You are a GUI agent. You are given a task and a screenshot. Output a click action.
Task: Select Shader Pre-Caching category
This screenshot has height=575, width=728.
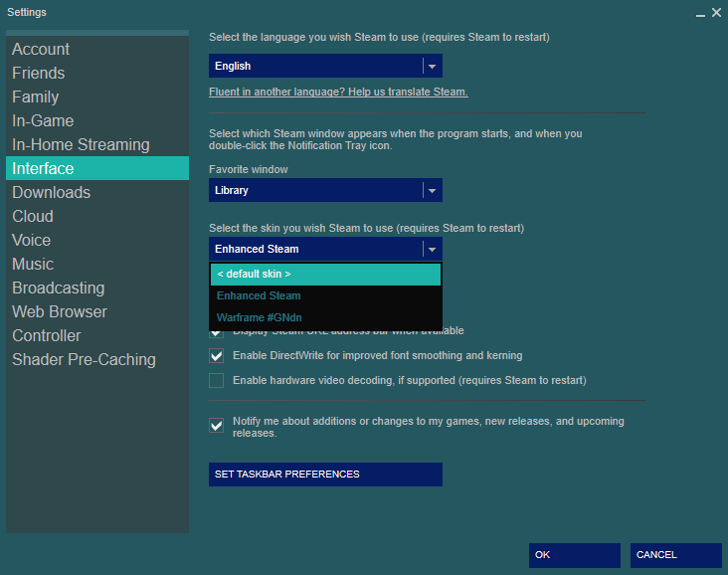click(97, 359)
